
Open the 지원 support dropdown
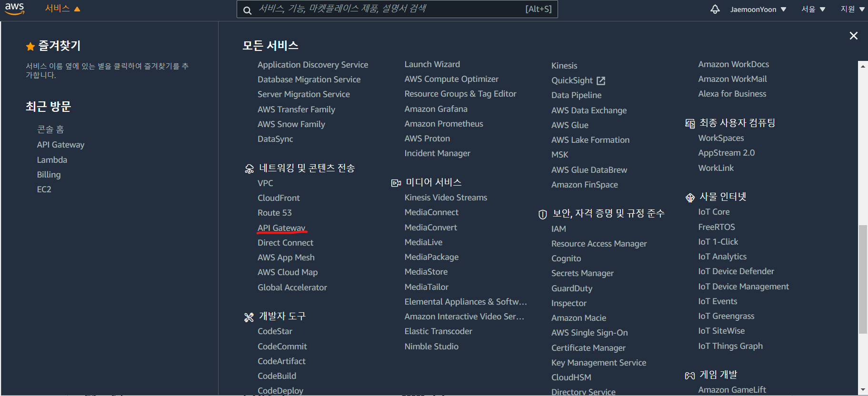tap(852, 9)
